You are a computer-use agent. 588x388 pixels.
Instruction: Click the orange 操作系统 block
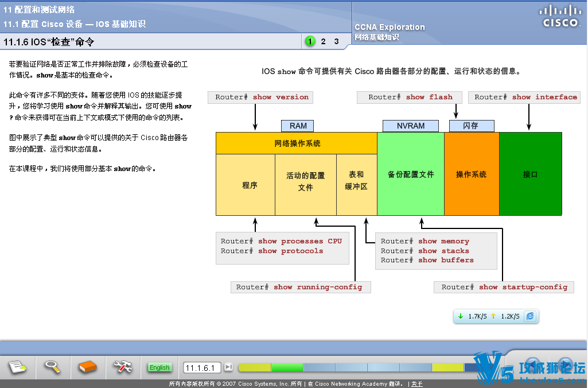[x=472, y=174]
